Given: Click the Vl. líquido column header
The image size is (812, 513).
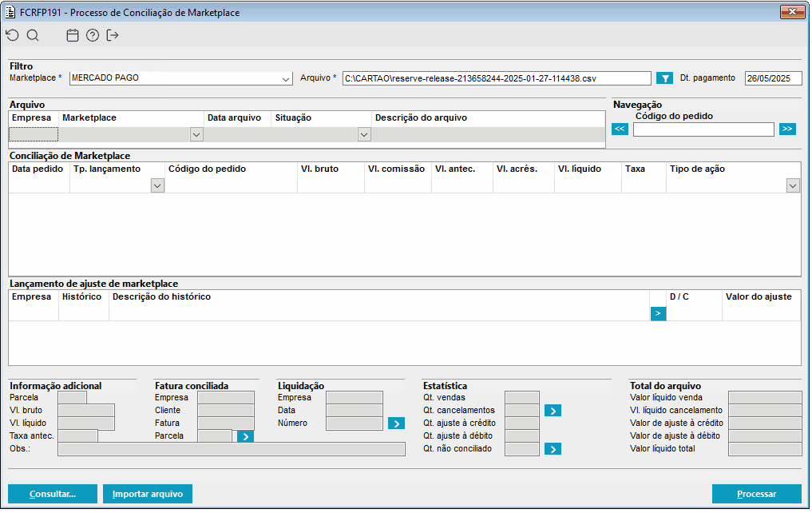Looking at the screenshot, I should click(580, 169).
